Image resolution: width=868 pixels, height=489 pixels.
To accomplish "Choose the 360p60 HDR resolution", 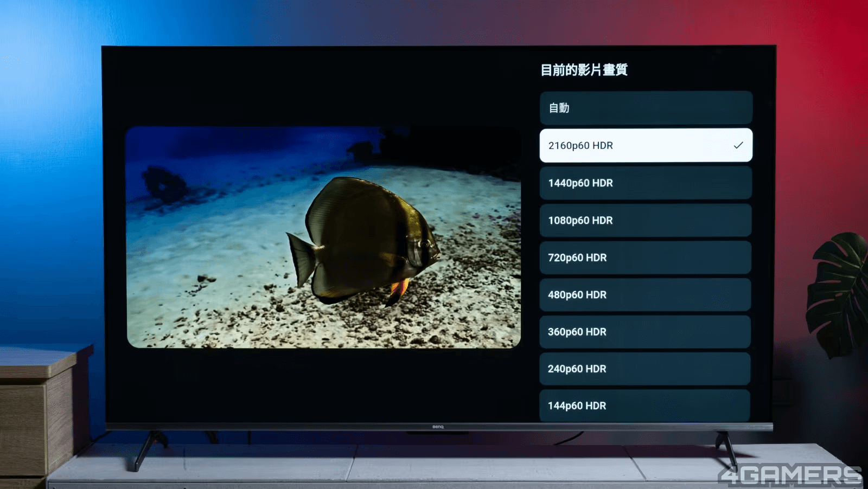I will (x=646, y=332).
